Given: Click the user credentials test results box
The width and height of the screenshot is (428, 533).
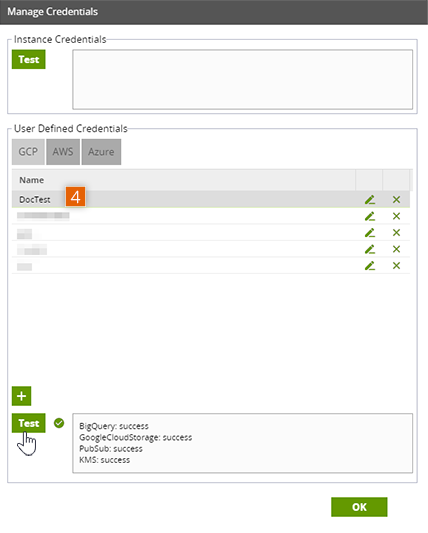Looking at the screenshot, I should (x=243, y=443).
